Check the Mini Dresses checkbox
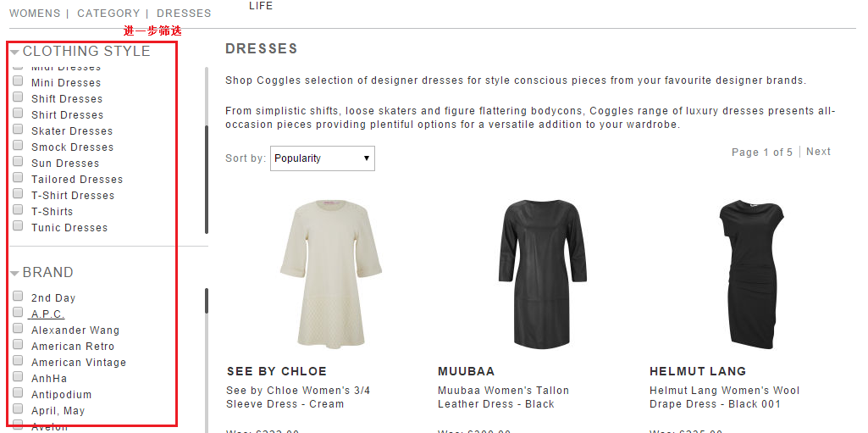 tap(18, 80)
